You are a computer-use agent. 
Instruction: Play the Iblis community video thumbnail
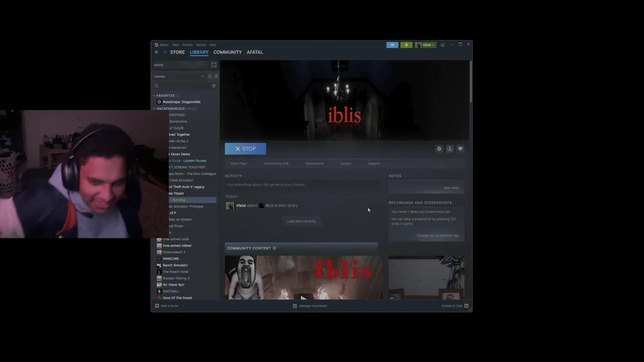(x=303, y=278)
